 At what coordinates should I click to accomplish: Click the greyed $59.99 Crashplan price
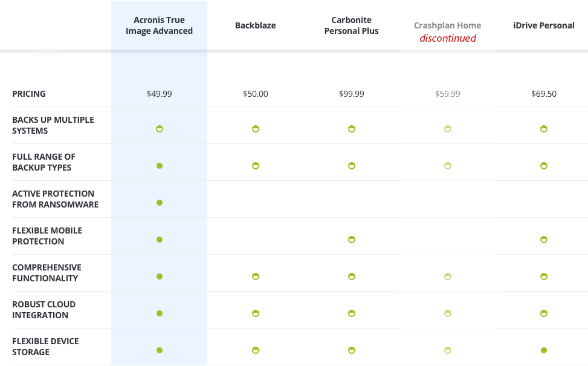[x=447, y=94]
